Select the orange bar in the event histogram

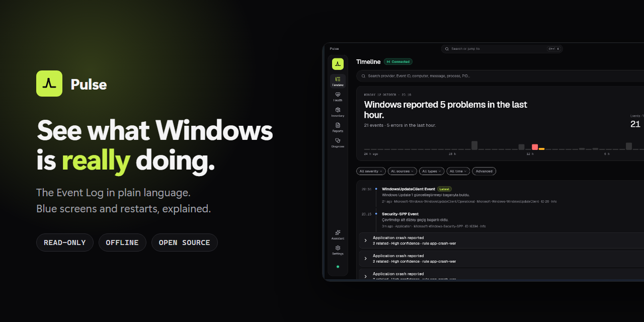click(541, 149)
